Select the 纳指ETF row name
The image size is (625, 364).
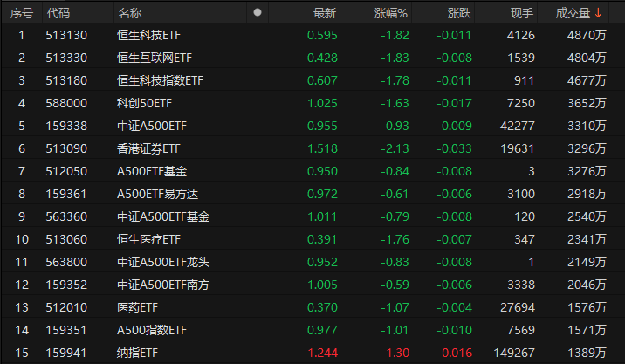coord(138,354)
